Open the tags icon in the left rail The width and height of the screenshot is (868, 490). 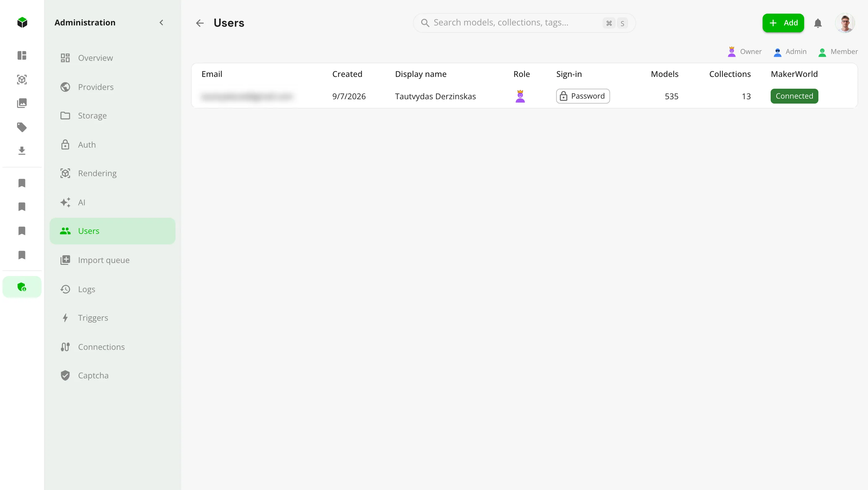pyautogui.click(x=22, y=127)
